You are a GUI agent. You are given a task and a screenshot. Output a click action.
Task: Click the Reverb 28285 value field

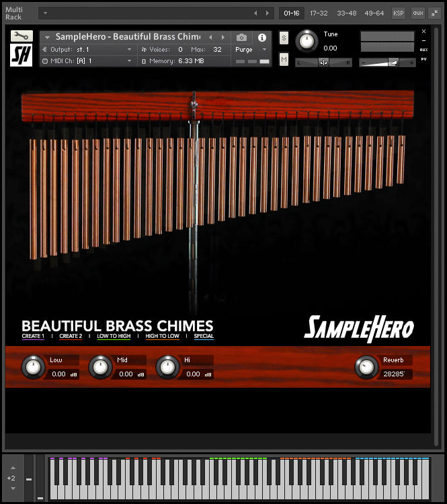click(x=395, y=374)
